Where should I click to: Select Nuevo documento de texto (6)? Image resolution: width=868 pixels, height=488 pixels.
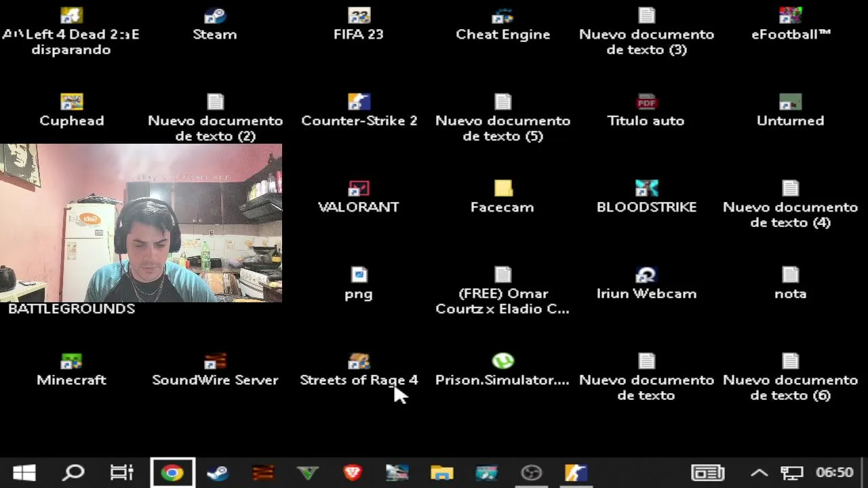coord(791,378)
